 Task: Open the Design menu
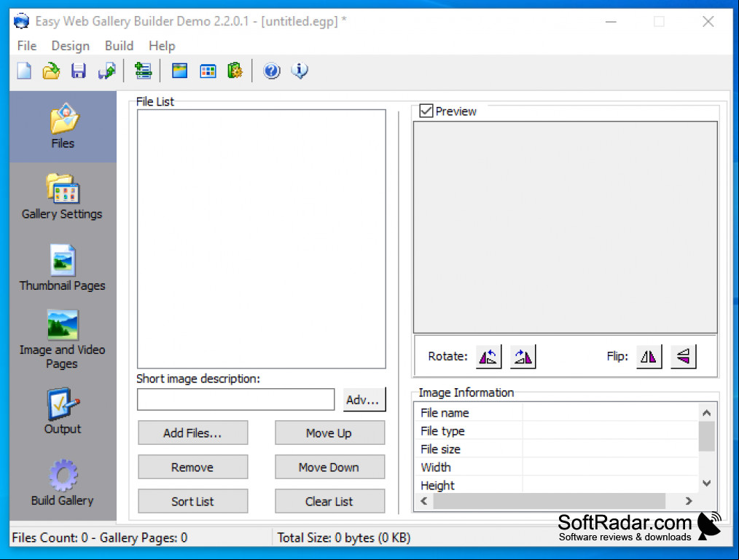pos(70,46)
